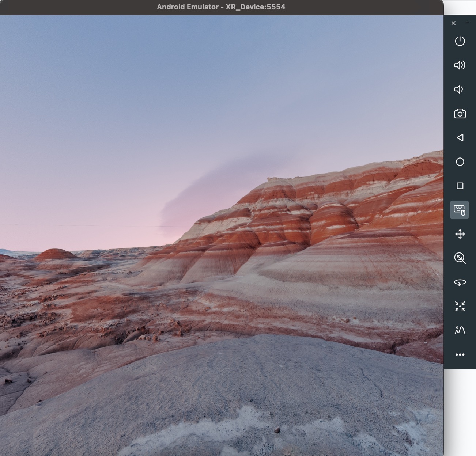
Task: Minimize the emulator using the dash button
Action: (467, 23)
